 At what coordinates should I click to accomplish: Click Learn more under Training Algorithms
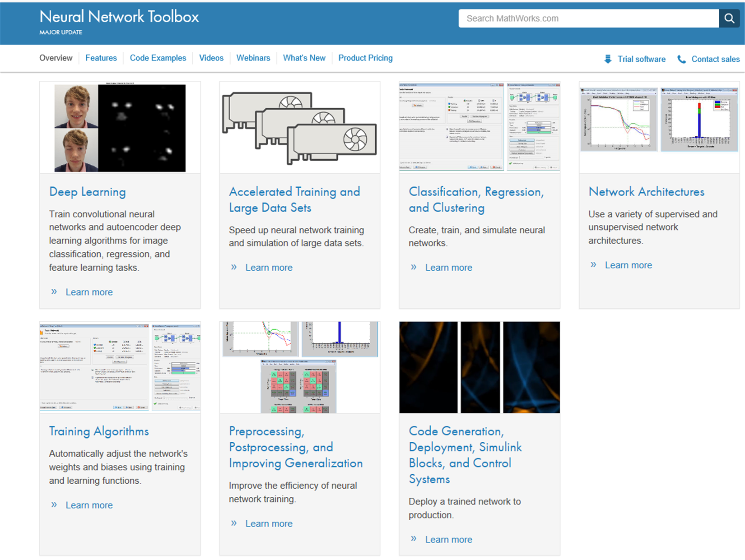(x=89, y=505)
